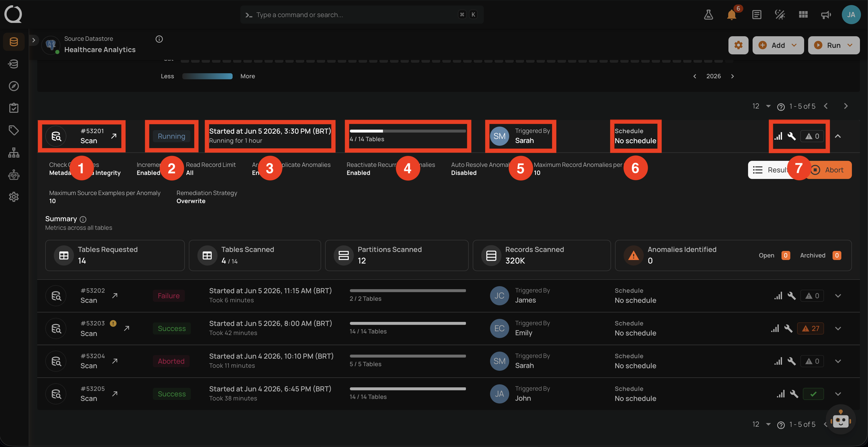This screenshot has height=447, width=868.
Task: Click the Open anomalies count badge
Action: (x=786, y=255)
